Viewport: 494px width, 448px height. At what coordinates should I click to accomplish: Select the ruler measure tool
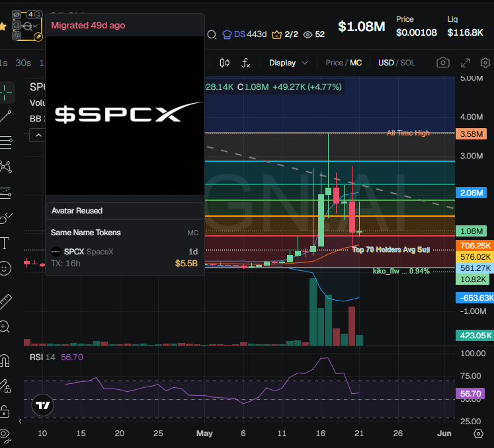(6, 301)
